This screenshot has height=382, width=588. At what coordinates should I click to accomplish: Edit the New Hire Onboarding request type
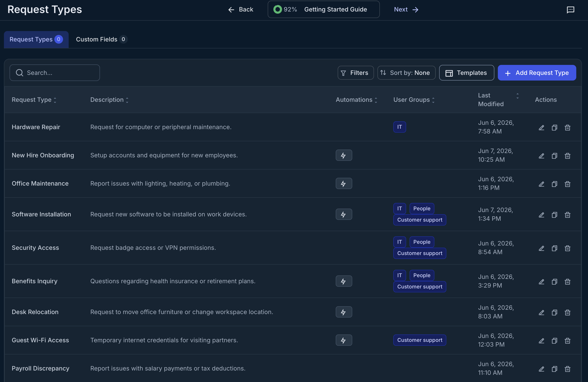tap(541, 156)
